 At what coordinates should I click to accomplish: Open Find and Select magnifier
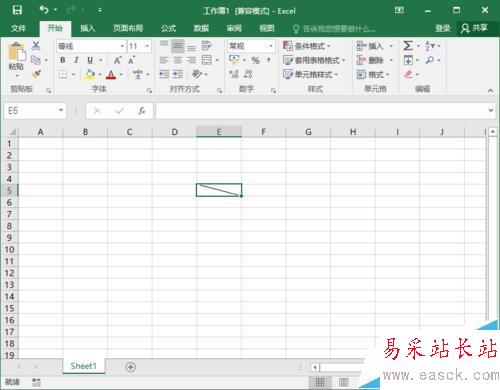[433, 60]
